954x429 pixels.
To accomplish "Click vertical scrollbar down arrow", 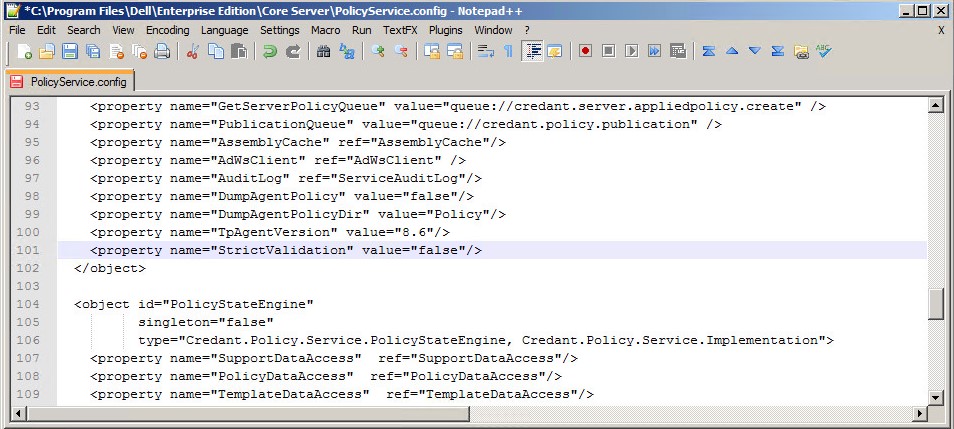I will (936, 398).
